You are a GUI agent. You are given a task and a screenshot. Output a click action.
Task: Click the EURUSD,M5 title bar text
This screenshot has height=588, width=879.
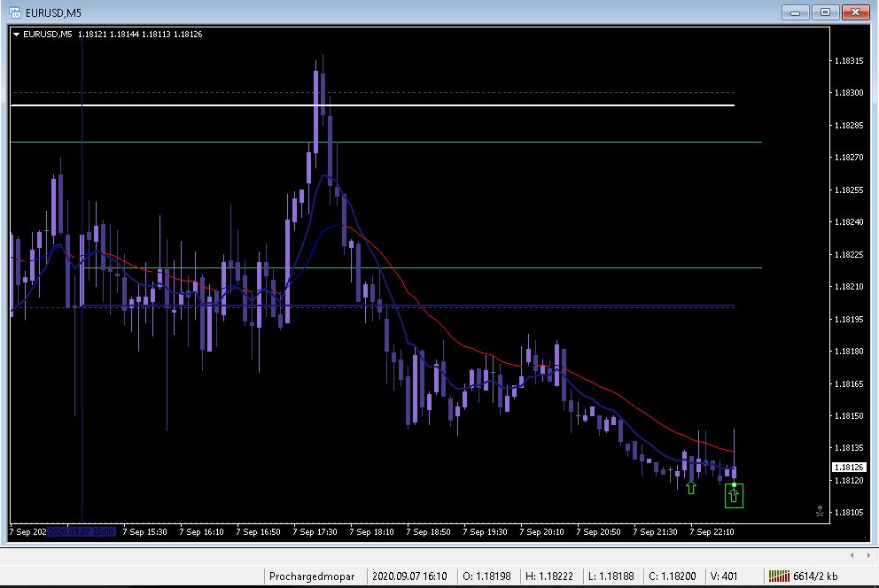click(53, 12)
